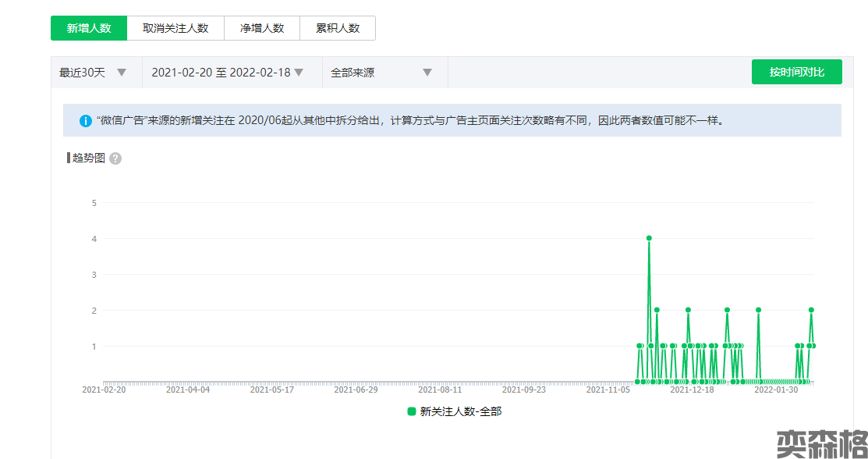This screenshot has height=459, width=868.
Task: Click the question mark help icon beside 趋势图
Action: coord(115,158)
